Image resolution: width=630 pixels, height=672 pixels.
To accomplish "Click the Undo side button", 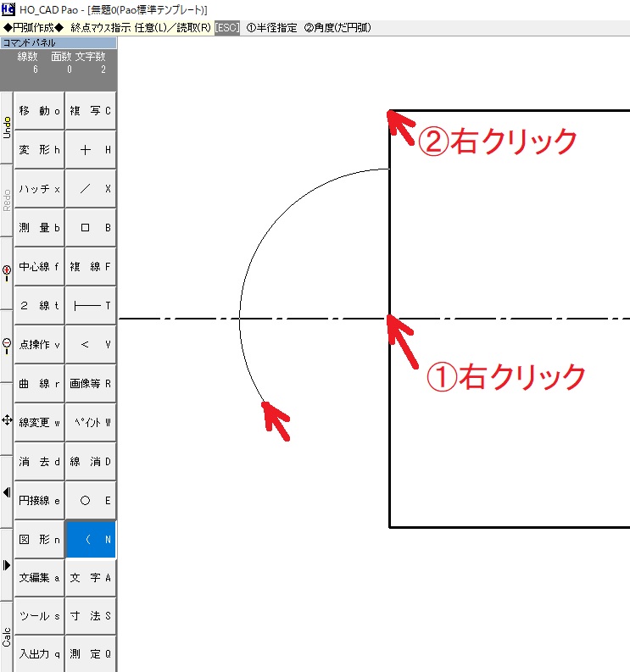I will (x=7, y=127).
